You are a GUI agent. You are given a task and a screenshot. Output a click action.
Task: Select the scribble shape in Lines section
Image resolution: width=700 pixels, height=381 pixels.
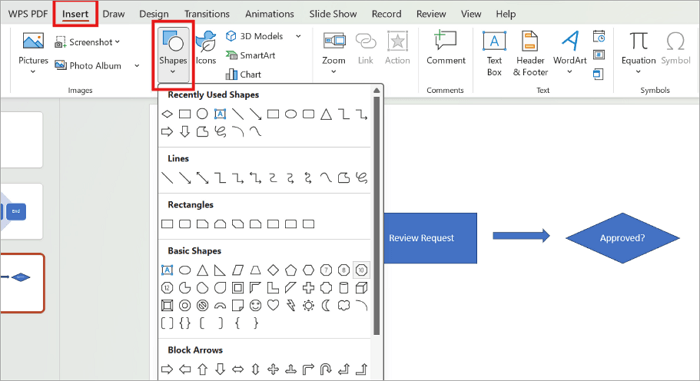pyautogui.click(x=362, y=178)
